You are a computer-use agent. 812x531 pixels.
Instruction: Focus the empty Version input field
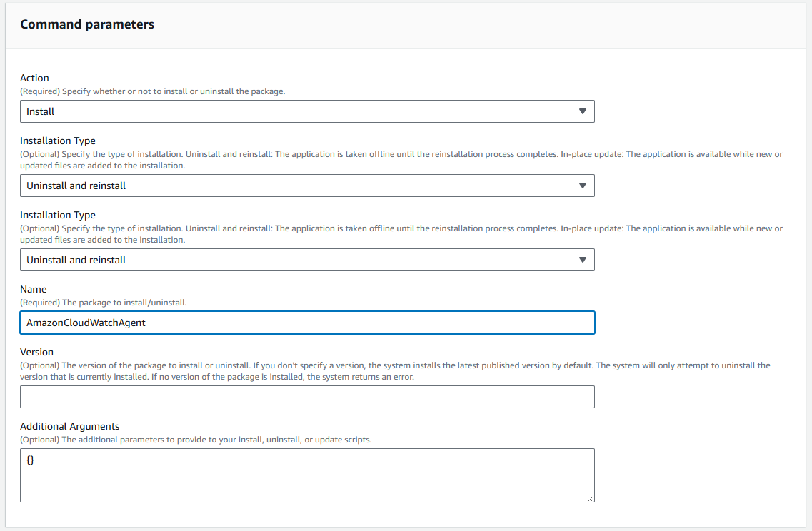pos(307,397)
